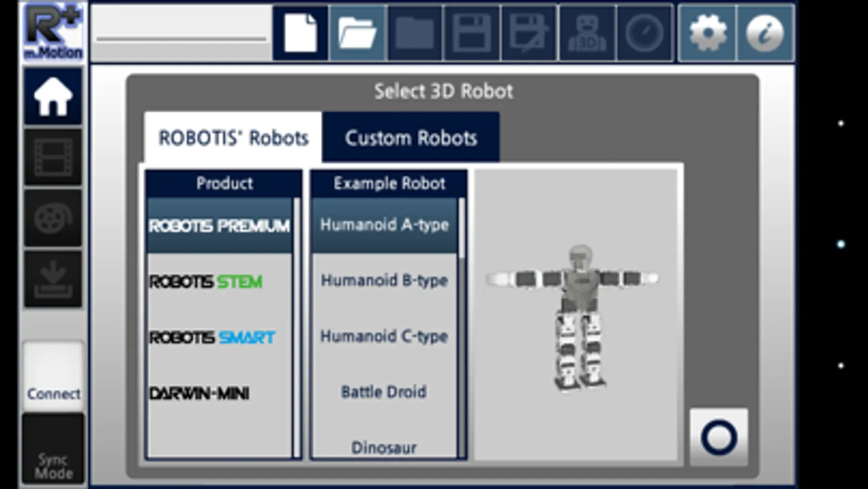The width and height of the screenshot is (868, 489).
Task: Select DARWIN-MINI product
Action: 219,393
